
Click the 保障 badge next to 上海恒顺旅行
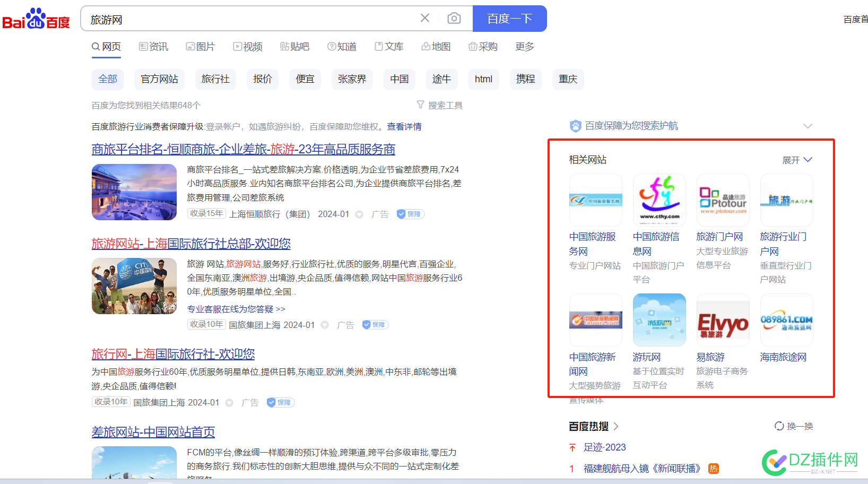click(x=411, y=214)
